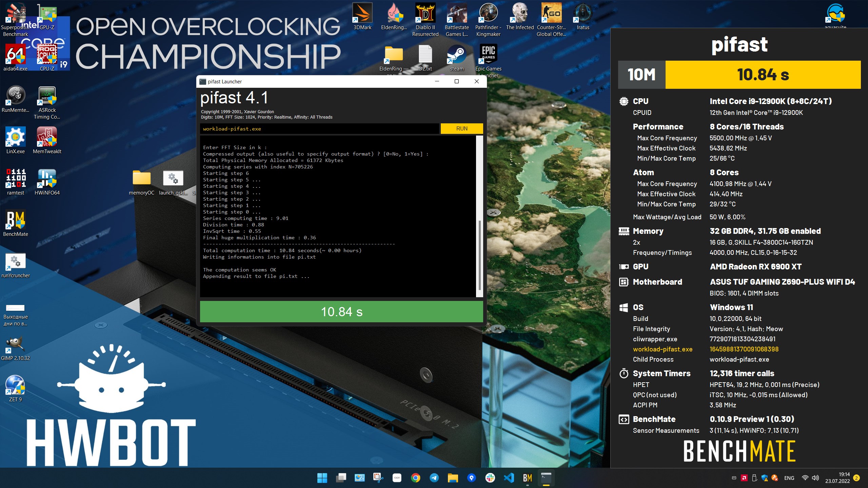Open the Pathfinder Kingmaker desktop icon
This screenshot has width=868, height=488.
click(488, 20)
